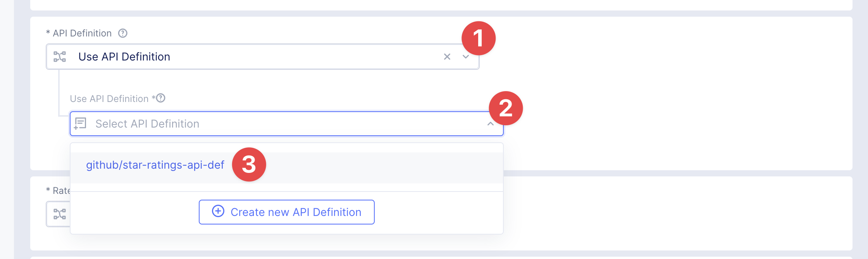Click help icon next to Use API Definition sublabel
Viewport: 868px width, 259px height.
[161, 98]
